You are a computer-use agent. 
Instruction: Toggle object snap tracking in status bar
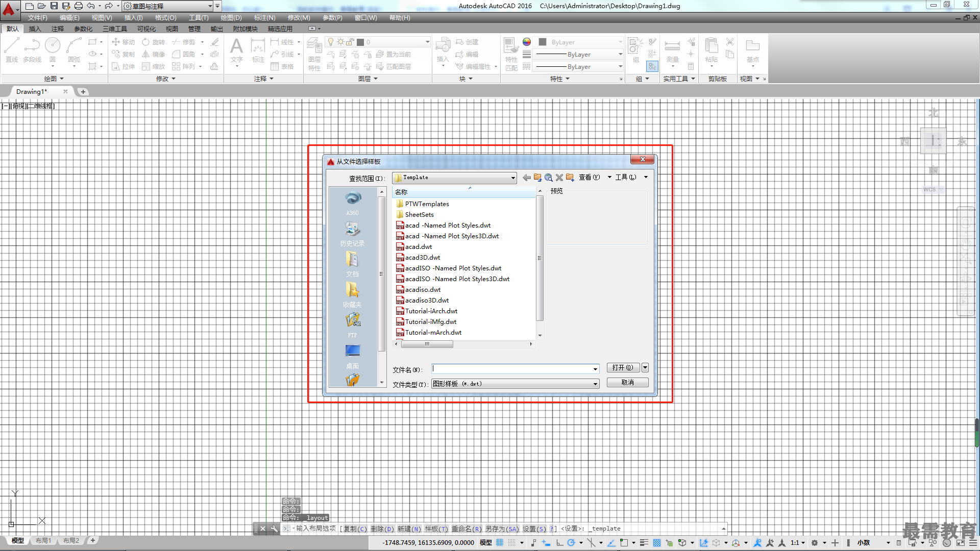pyautogui.click(x=611, y=543)
